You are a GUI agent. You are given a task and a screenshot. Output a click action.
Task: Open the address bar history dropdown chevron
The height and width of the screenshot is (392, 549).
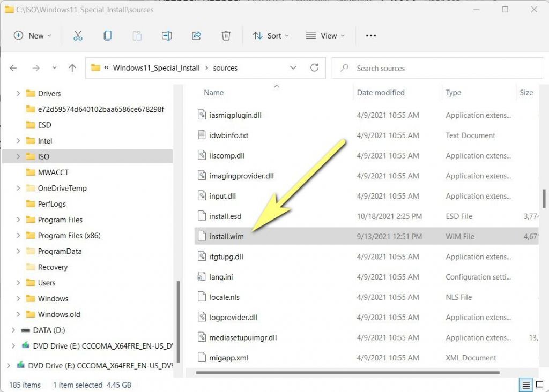click(x=293, y=68)
